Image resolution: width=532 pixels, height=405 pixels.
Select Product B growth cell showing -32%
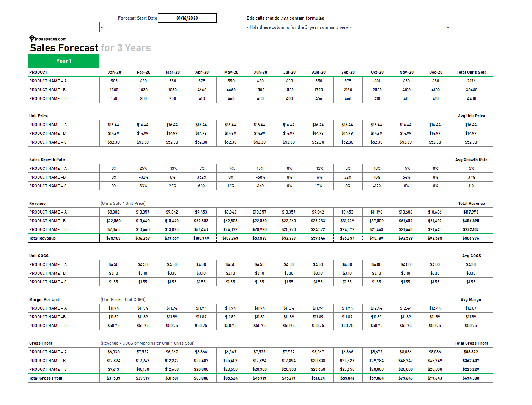coord(143,177)
